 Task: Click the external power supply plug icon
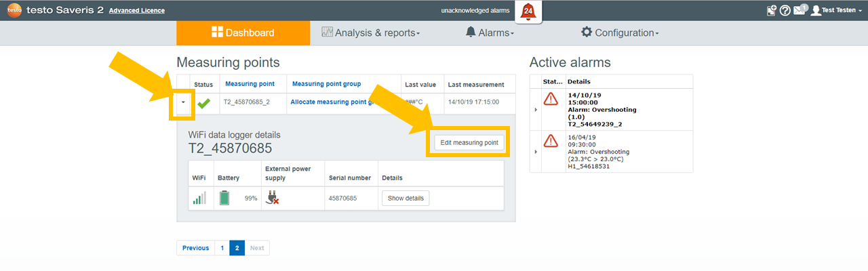(272, 198)
